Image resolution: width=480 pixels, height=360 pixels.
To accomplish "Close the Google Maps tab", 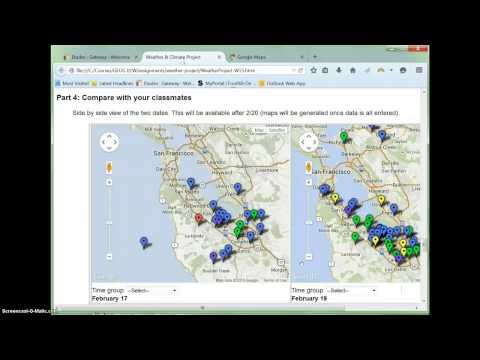I will [302, 57].
